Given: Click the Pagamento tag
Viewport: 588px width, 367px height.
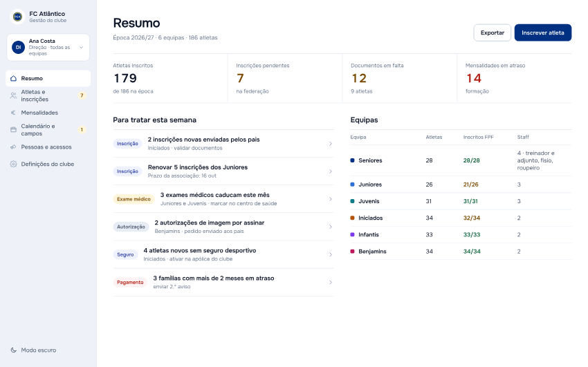Looking at the screenshot, I should click(130, 283).
